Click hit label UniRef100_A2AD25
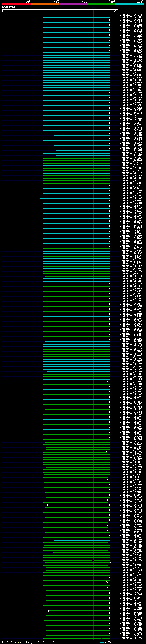Viewport: 146px width, 644px height. [131, 369]
